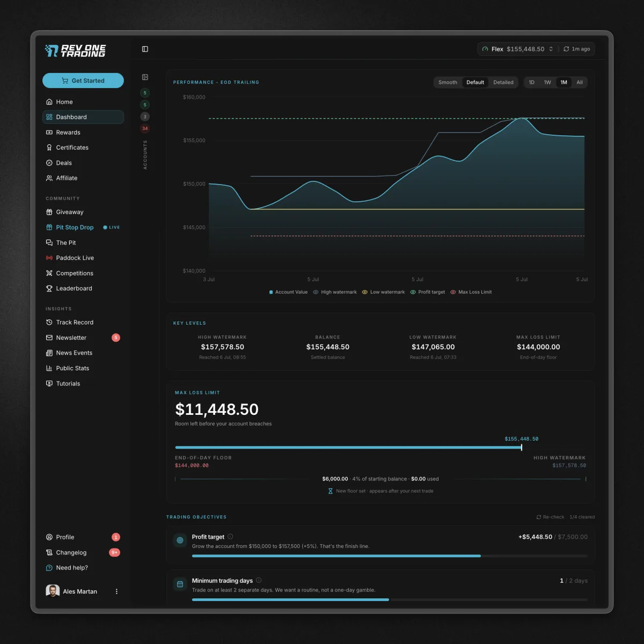Refresh data via 1m ago button
Viewport: 644px width, 644px height.
tap(576, 49)
